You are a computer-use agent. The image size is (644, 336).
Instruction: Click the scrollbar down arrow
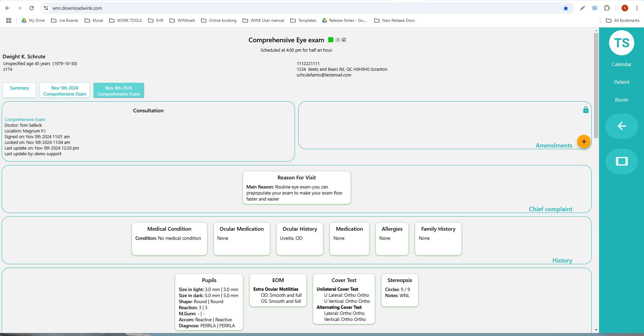pyautogui.click(x=596, y=330)
